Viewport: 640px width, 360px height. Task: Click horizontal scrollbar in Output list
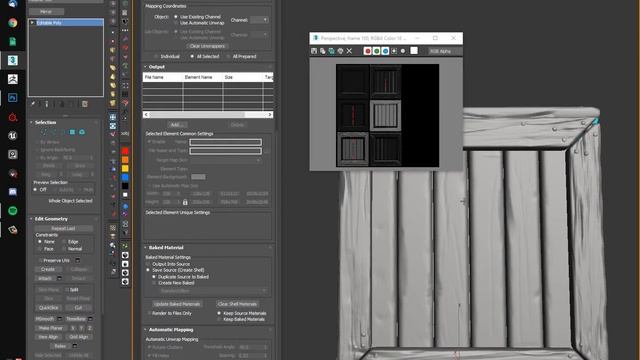[208, 115]
